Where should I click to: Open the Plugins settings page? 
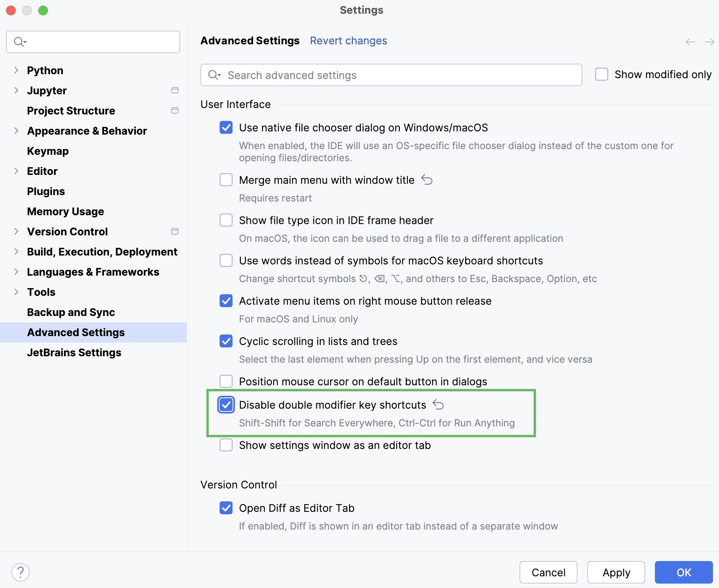tap(46, 191)
